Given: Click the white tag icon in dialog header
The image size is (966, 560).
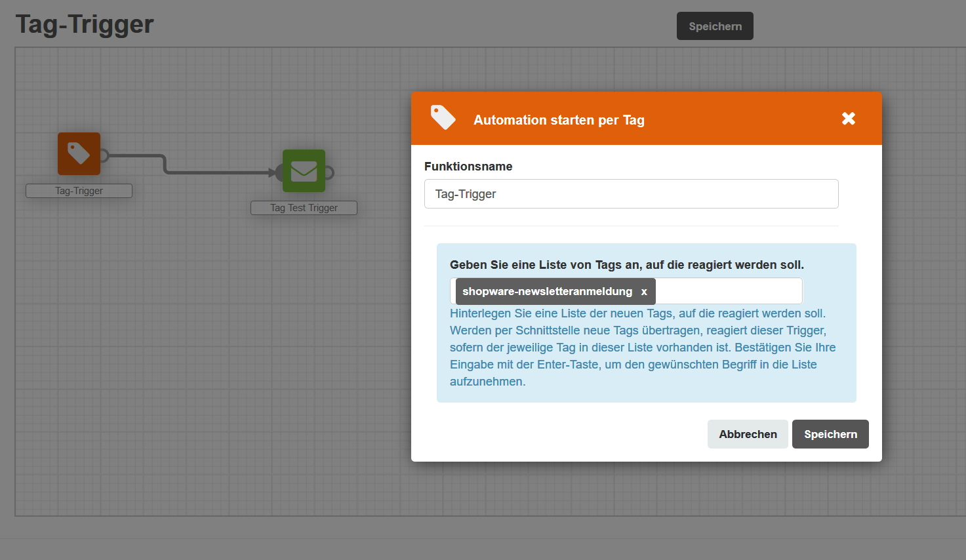Looking at the screenshot, I should (x=443, y=118).
